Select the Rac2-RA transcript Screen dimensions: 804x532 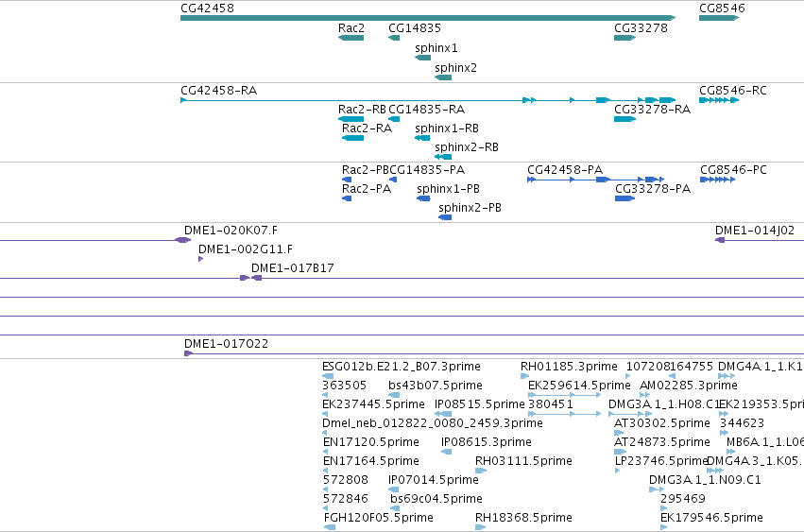[352, 138]
